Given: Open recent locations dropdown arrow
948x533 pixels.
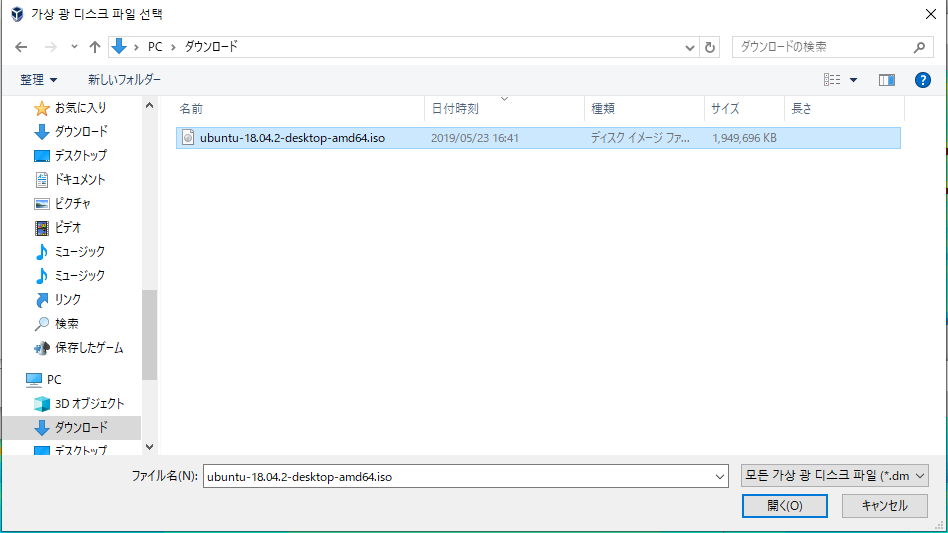Looking at the screenshot, I should [74, 47].
